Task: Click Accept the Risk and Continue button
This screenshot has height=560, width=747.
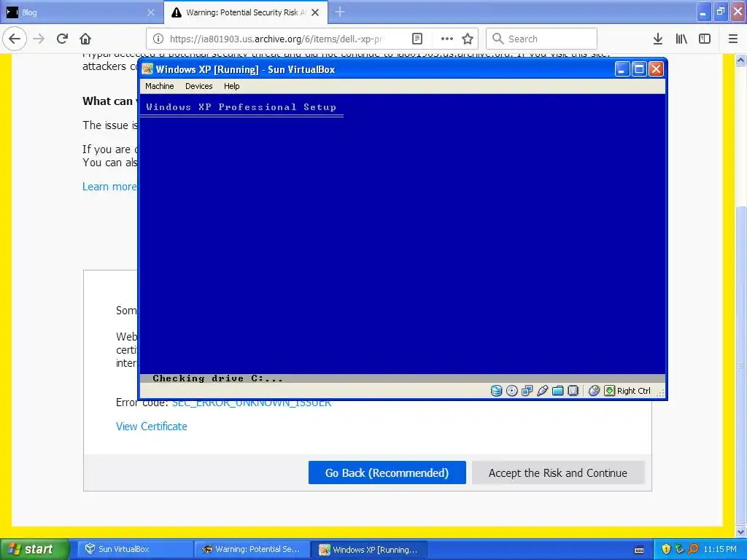Action: [x=558, y=472]
